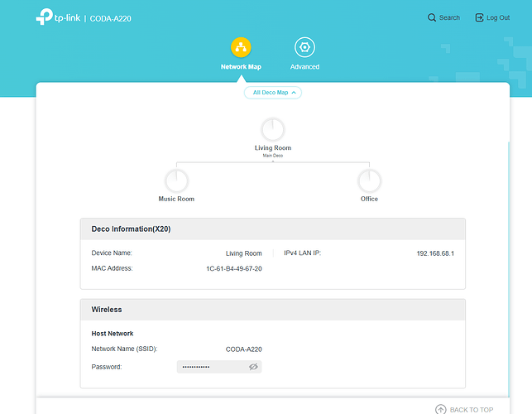This screenshot has width=532, height=414.
Task: Click the Main Deco caption
Action: coord(273,156)
